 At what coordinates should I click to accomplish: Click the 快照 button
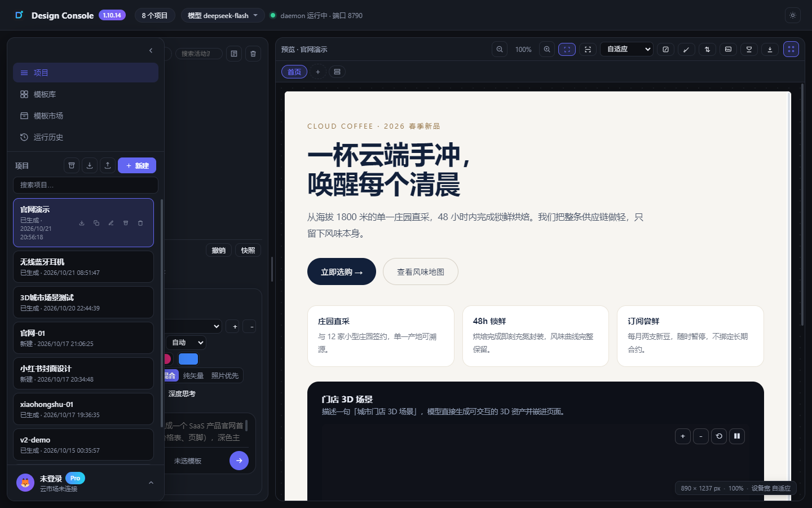[248, 251]
